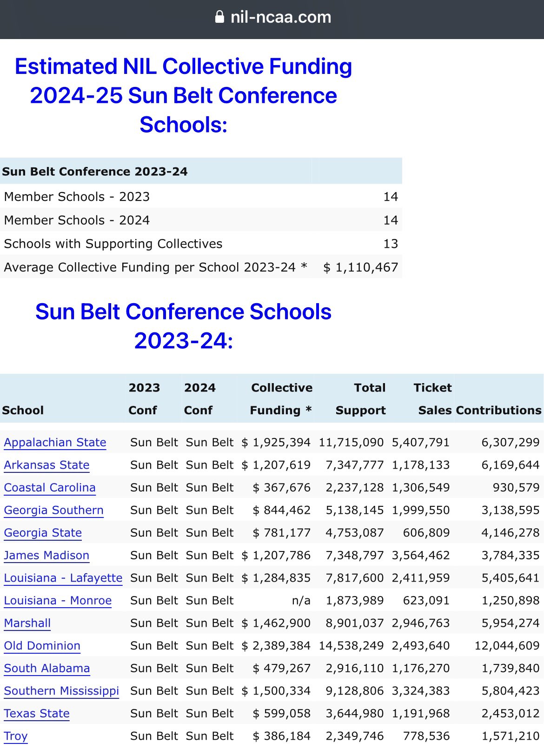Click the Member Schools - 2023 row label
544x756 pixels.
77,197
